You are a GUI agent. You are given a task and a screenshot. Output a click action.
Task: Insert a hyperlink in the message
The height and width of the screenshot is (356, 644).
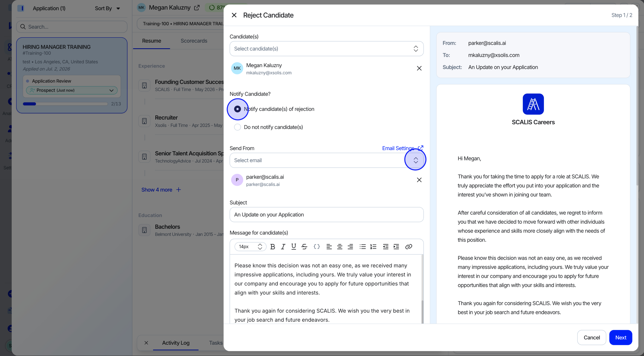click(x=409, y=247)
